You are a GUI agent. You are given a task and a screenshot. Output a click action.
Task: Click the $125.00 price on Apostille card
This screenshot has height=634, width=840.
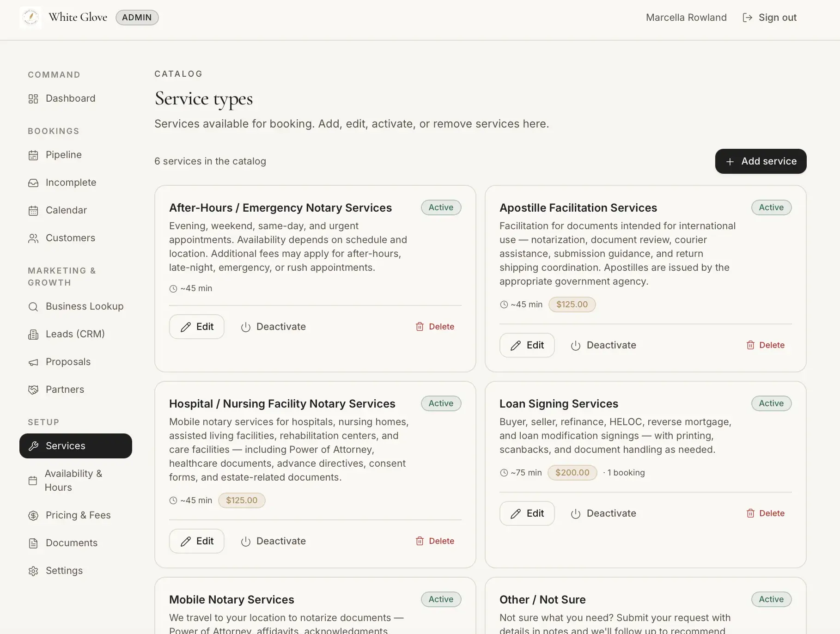[x=572, y=305]
